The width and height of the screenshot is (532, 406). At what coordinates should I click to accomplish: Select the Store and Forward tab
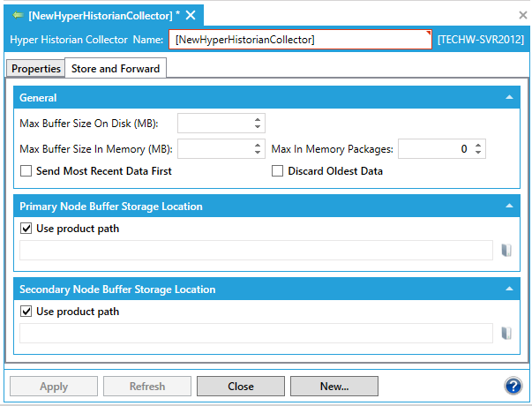(116, 69)
